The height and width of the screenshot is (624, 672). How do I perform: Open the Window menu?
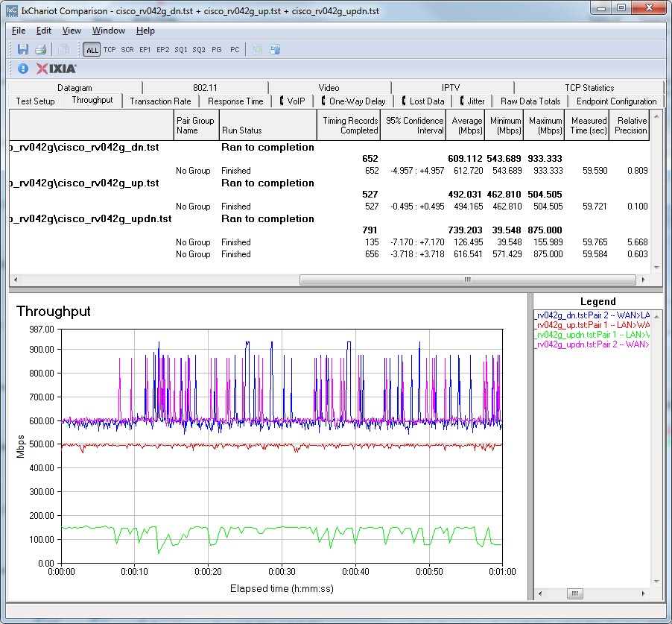tap(109, 31)
